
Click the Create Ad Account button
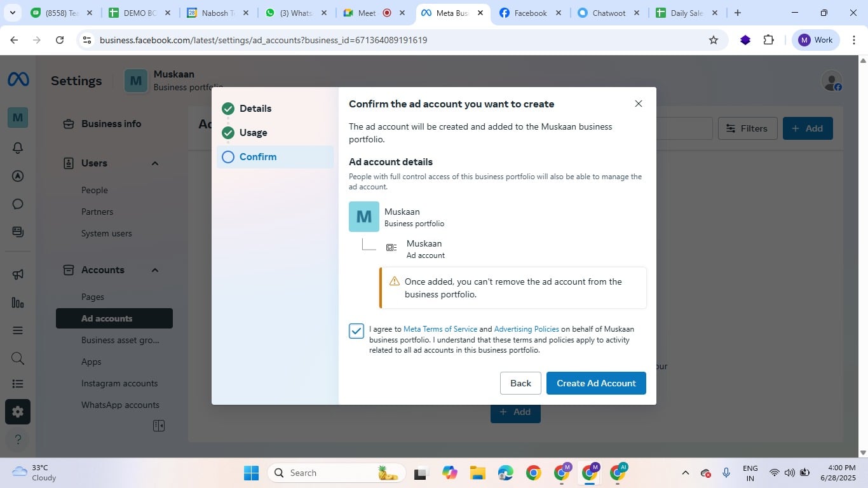595,383
